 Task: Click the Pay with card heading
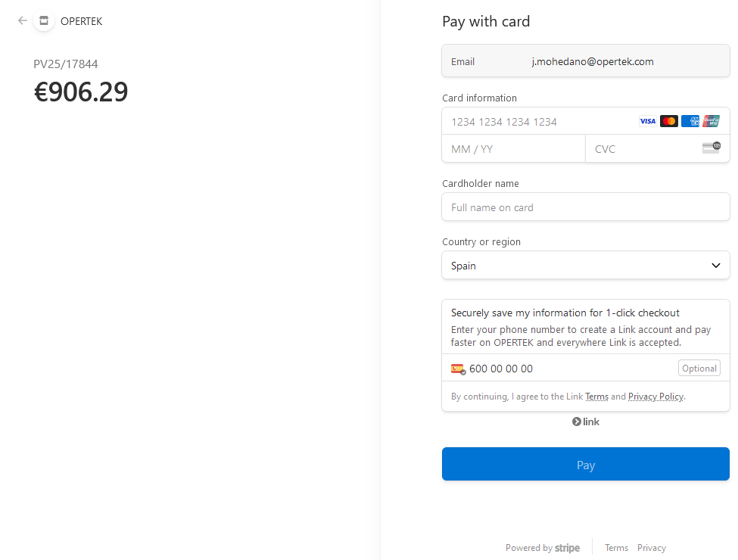click(486, 22)
